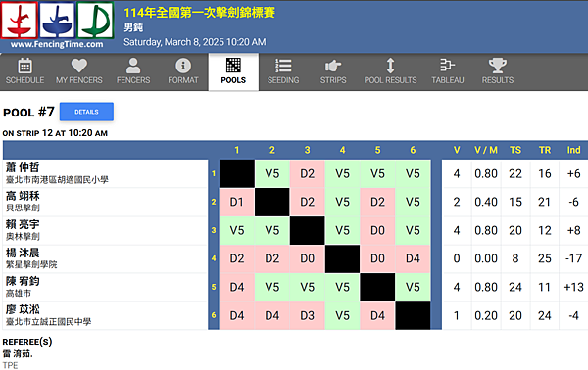This screenshot has width=588, height=370.
Task: Click TS value 24 for 陳 宥鈞
Action: tap(515, 287)
